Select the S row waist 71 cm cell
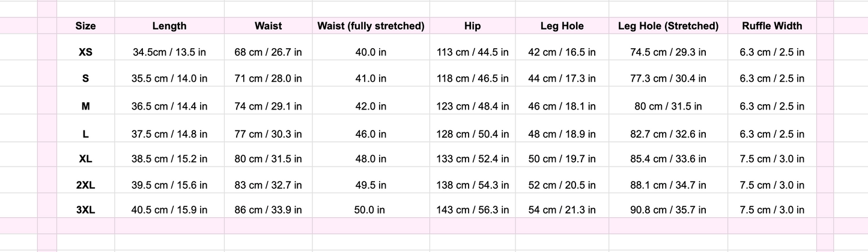868x252 pixels. (x=268, y=78)
